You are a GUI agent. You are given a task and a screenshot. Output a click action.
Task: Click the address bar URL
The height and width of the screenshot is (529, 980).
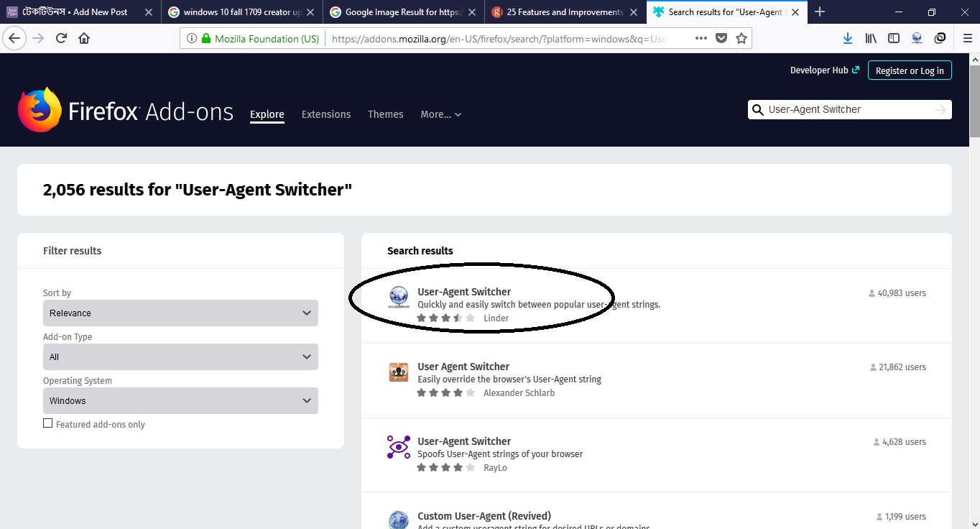click(x=499, y=39)
